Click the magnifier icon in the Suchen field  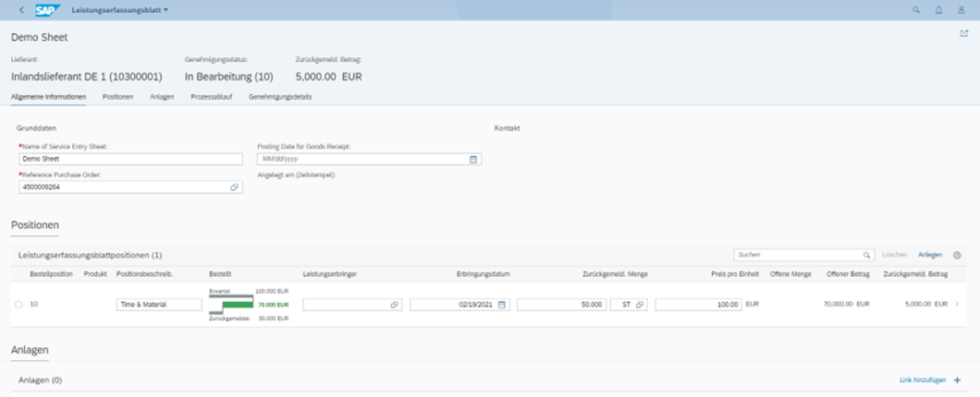pyautogui.click(x=866, y=255)
